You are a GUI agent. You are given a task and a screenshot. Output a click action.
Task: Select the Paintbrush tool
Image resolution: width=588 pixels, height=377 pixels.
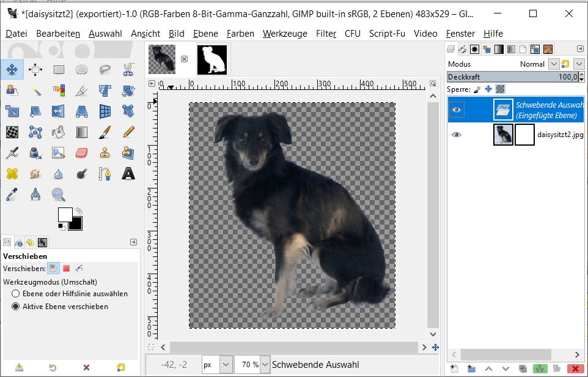click(105, 132)
